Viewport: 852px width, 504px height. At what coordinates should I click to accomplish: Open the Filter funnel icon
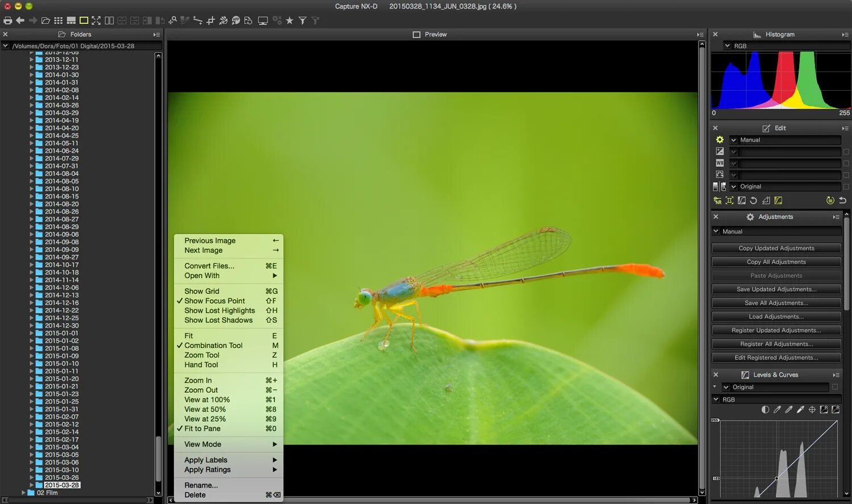click(x=303, y=20)
